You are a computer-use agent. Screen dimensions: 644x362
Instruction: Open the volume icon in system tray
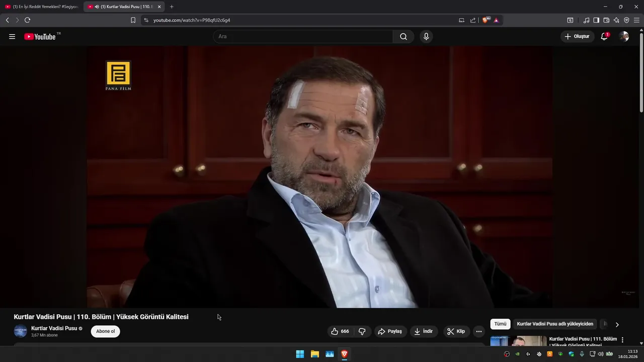(x=600, y=354)
